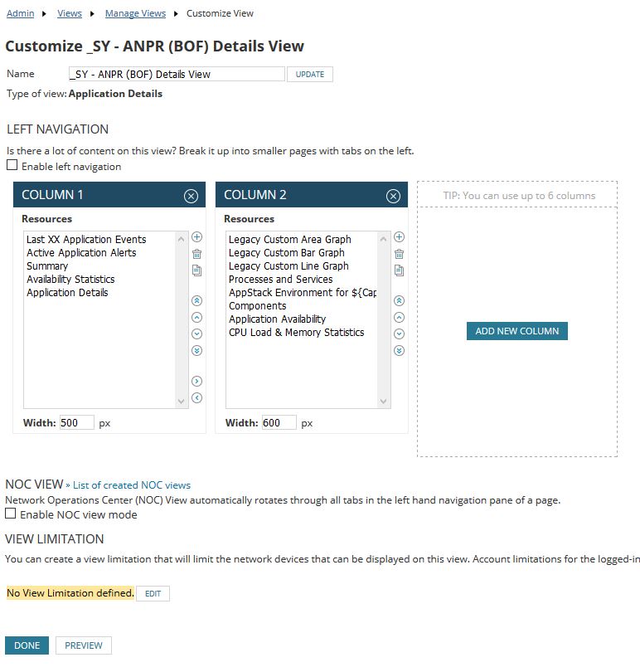Remove Column 2 with its X icon

click(x=393, y=196)
